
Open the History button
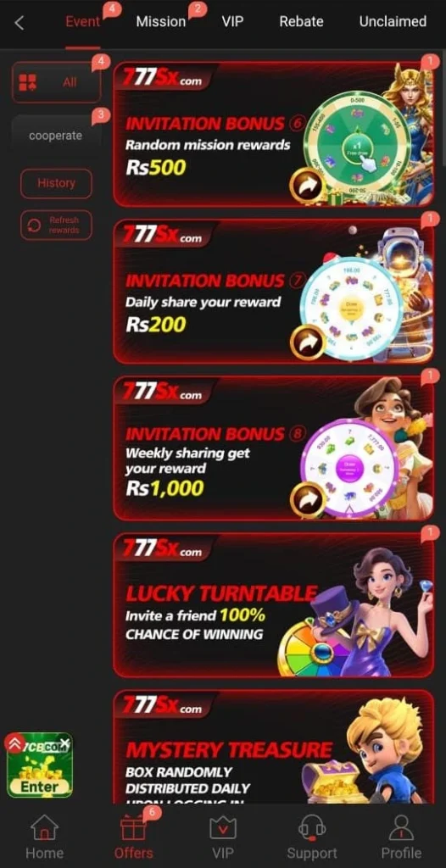(x=56, y=183)
